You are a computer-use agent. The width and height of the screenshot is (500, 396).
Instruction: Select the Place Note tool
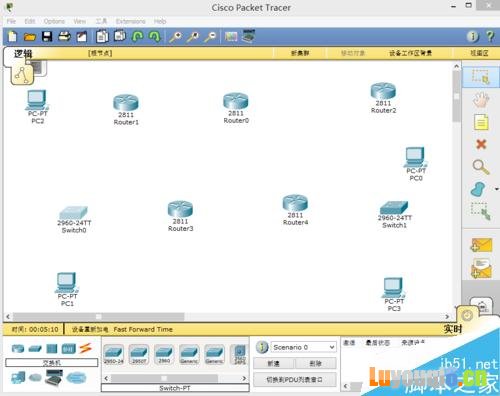[481, 122]
